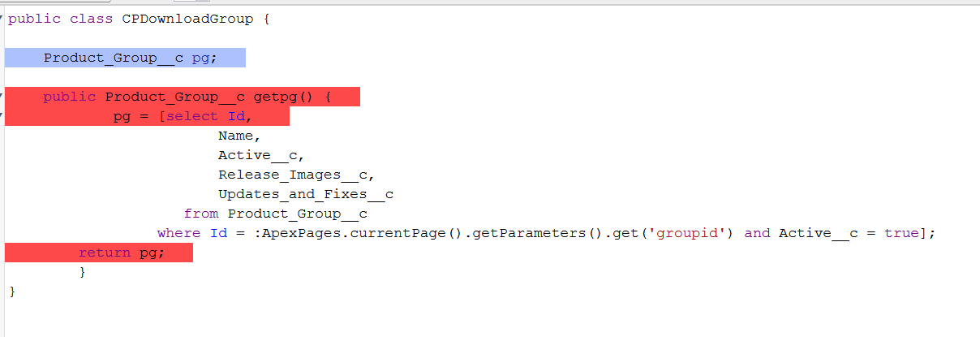The image size is (980, 337).
Task: Click the Updates_and_Fixes__c field
Action: tap(305, 194)
